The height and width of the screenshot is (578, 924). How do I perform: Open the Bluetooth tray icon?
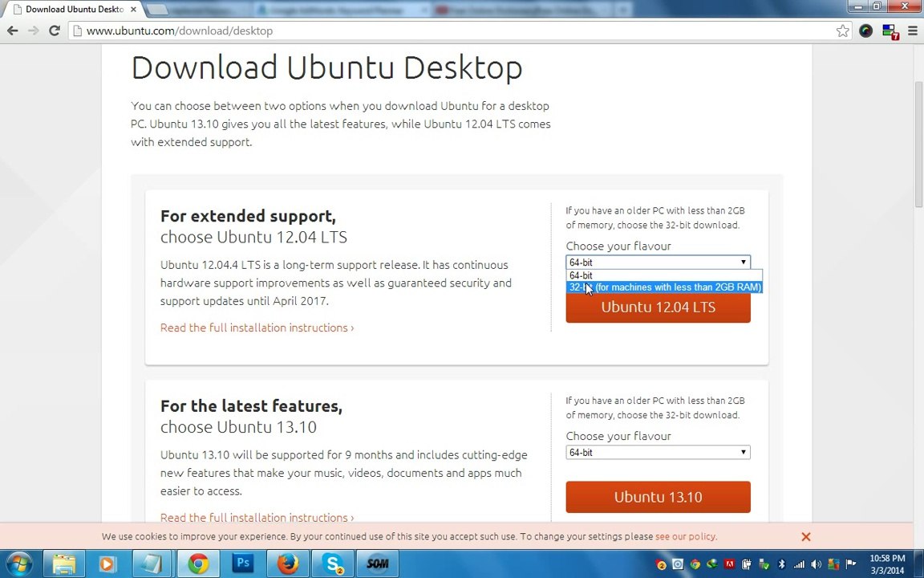782,564
